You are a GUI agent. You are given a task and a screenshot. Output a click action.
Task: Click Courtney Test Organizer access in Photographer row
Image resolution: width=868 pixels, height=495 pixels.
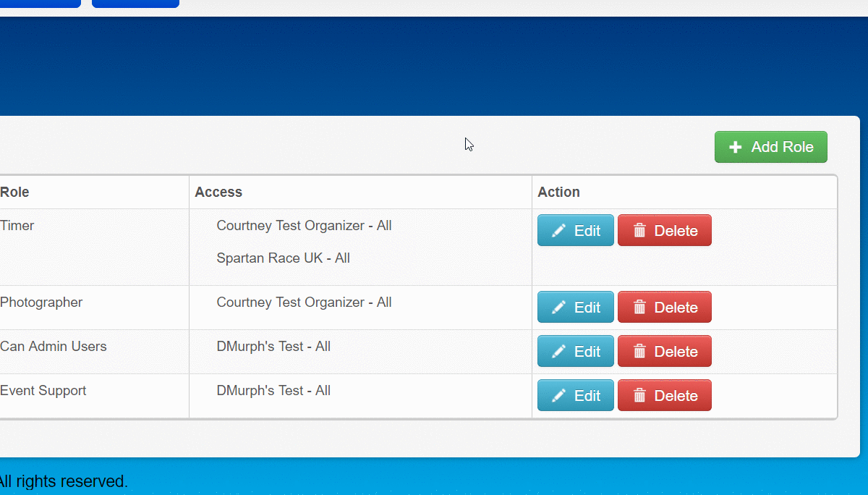[304, 302]
